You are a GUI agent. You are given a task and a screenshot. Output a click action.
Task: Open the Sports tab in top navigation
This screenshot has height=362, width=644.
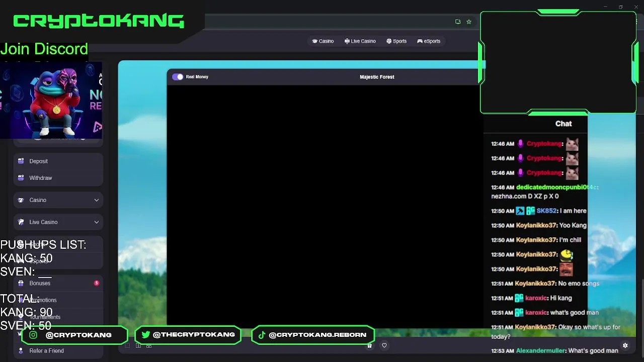click(396, 41)
